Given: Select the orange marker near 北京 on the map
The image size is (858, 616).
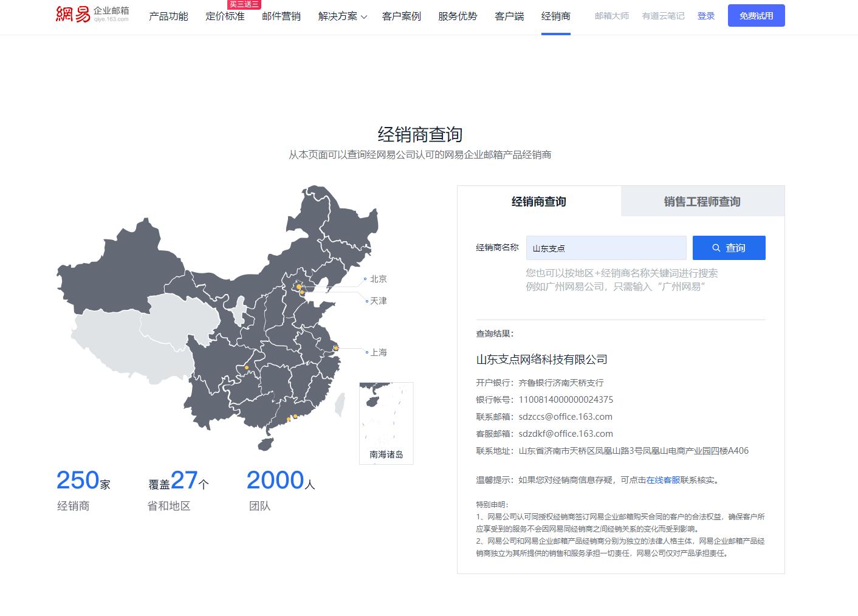Looking at the screenshot, I should coord(299,287).
